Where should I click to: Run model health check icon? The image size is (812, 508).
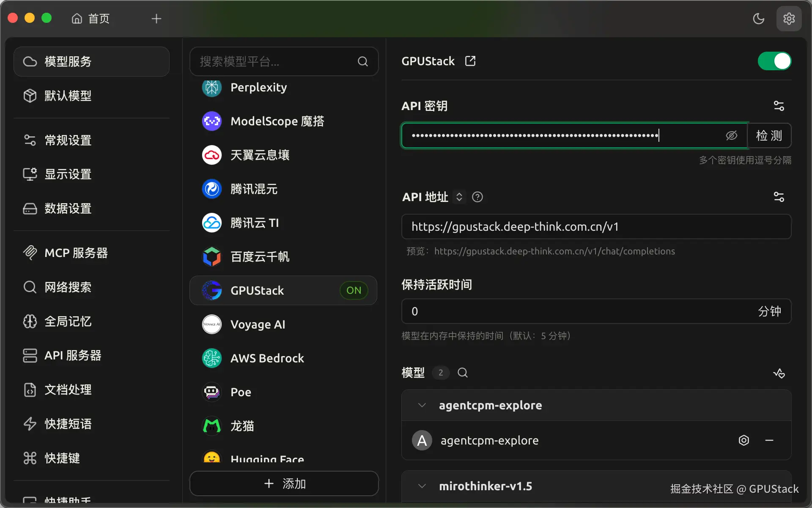coord(779,373)
